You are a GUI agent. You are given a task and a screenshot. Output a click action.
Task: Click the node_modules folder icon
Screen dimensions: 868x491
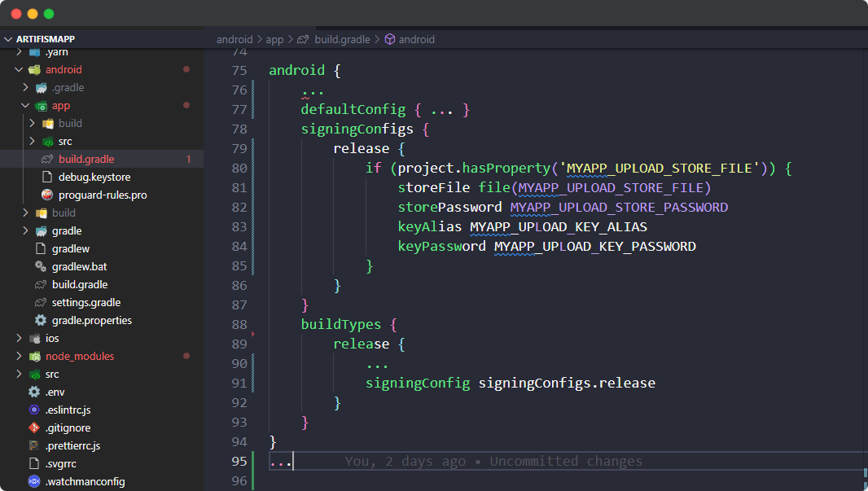[x=34, y=356]
